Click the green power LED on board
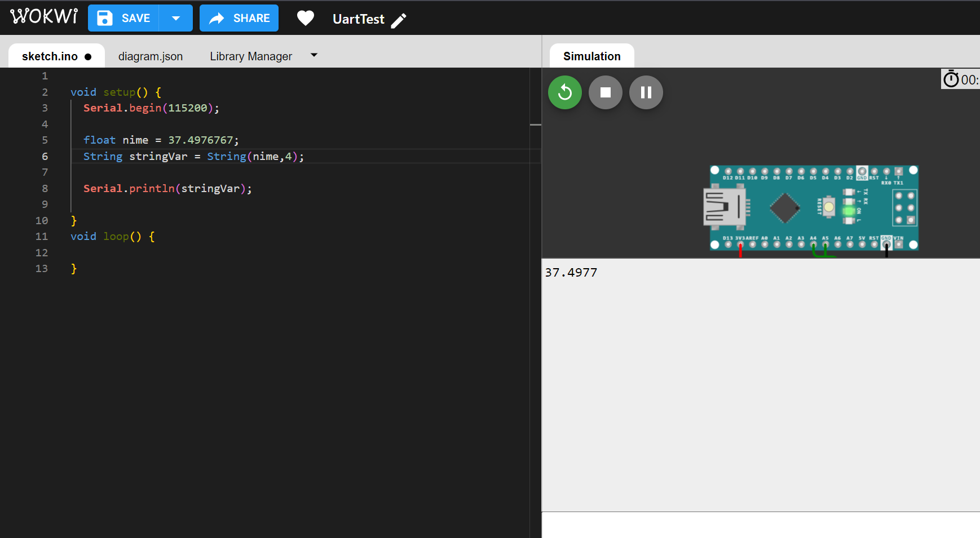This screenshot has width=980, height=538. click(x=849, y=211)
